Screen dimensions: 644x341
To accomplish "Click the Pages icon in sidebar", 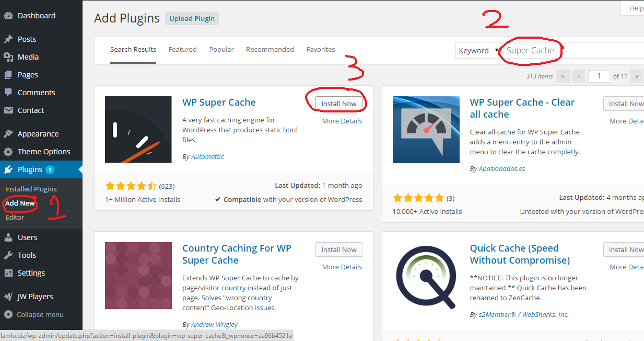I will (8, 75).
